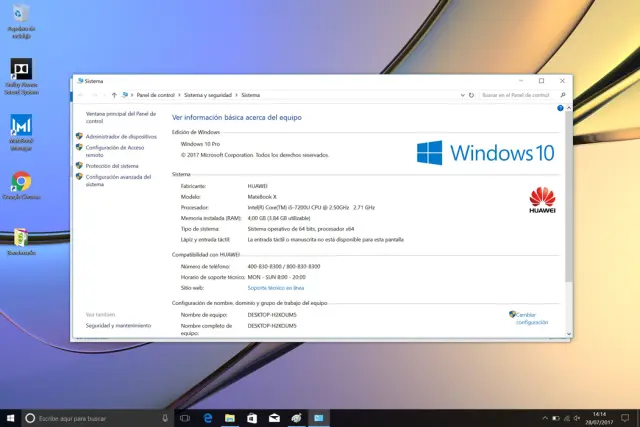Click the Buscar en el Panel de control field
640x427 pixels.
coord(515,95)
